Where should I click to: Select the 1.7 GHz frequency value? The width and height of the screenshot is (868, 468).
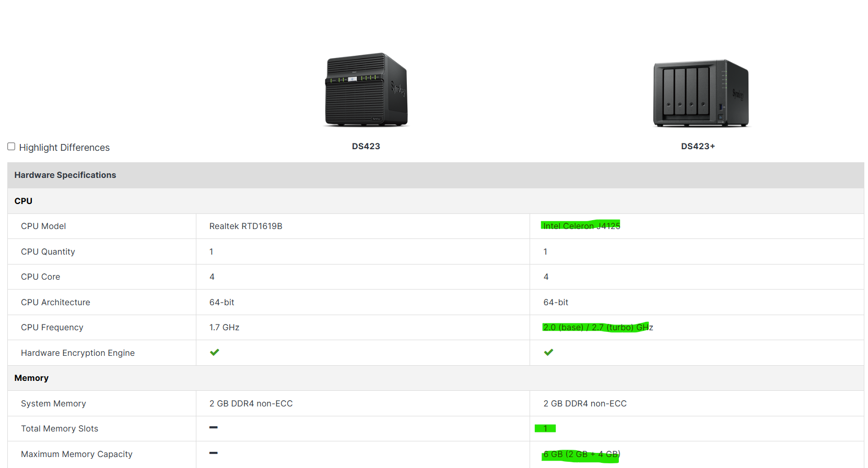point(225,328)
